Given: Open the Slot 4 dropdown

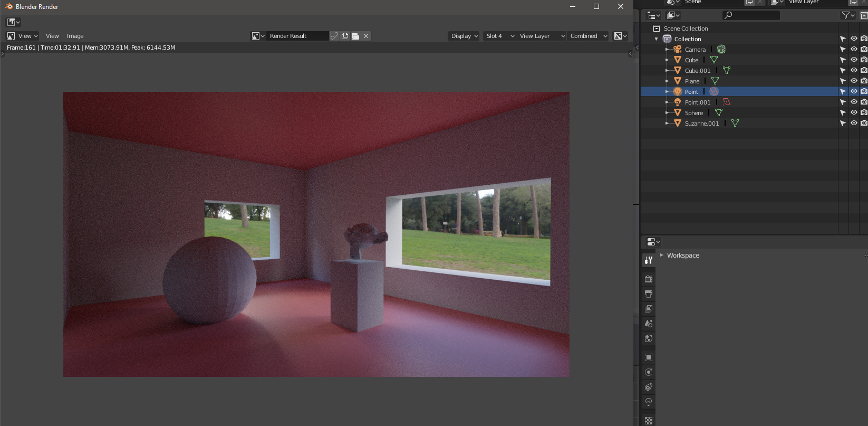Looking at the screenshot, I should coord(499,36).
